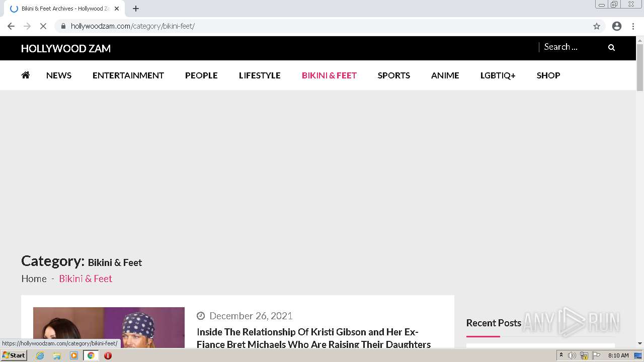The width and height of the screenshot is (644, 362).
Task: Click the Home breadcrumb link
Action: point(34,279)
